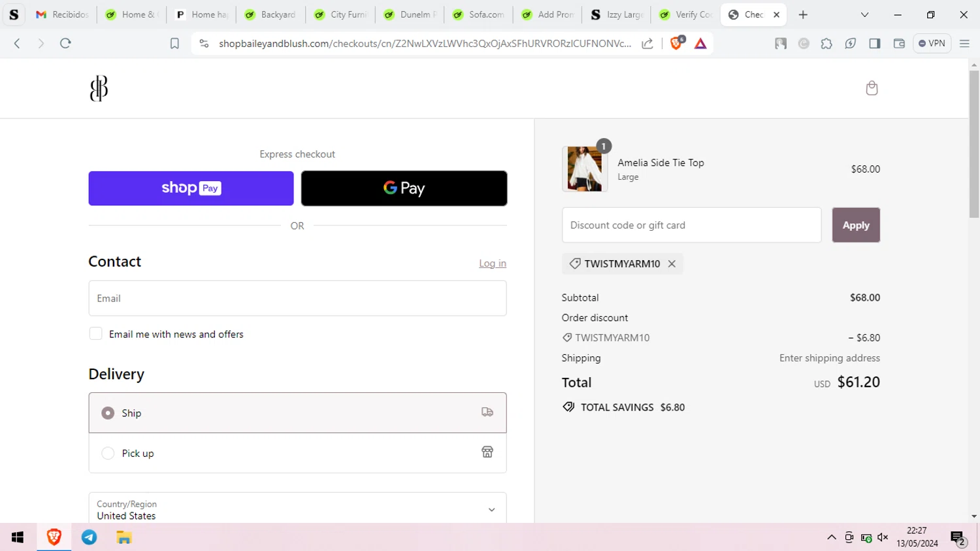Open Windows Start menu
Image resolution: width=980 pixels, height=551 pixels.
pos(18,537)
